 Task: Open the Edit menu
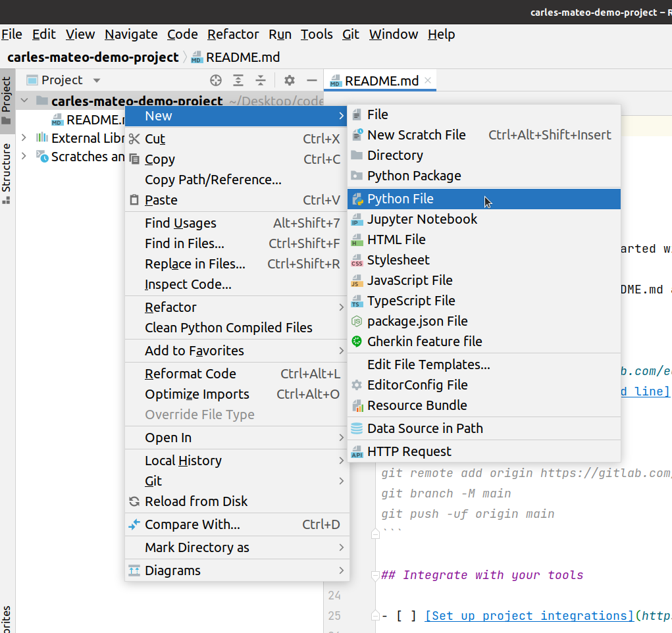pos(43,34)
